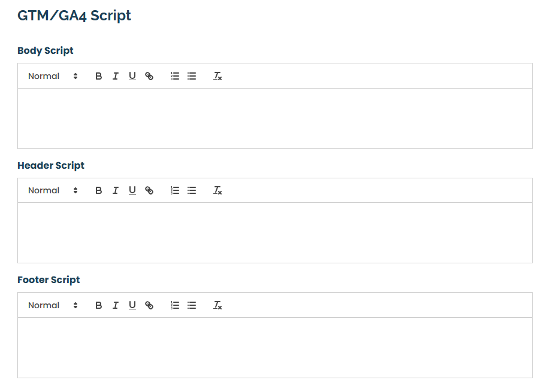The width and height of the screenshot is (547, 392).
Task: Clear formatting in Header Script toolbar
Action: pyautogui.click(x=217, y=190)
